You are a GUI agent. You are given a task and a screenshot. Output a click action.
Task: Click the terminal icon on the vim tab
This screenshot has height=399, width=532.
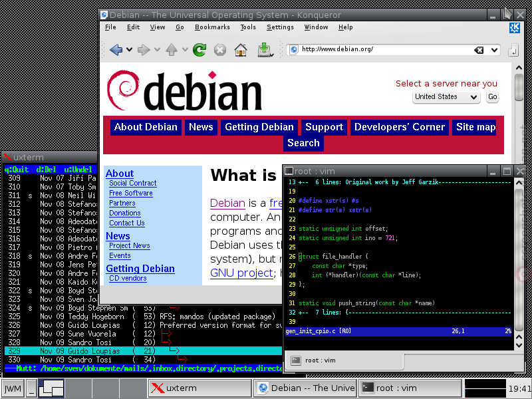coord(296,360)
